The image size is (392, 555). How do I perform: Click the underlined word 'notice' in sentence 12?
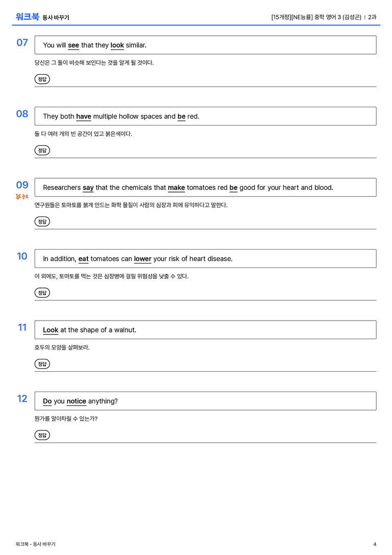pos(77,401)
